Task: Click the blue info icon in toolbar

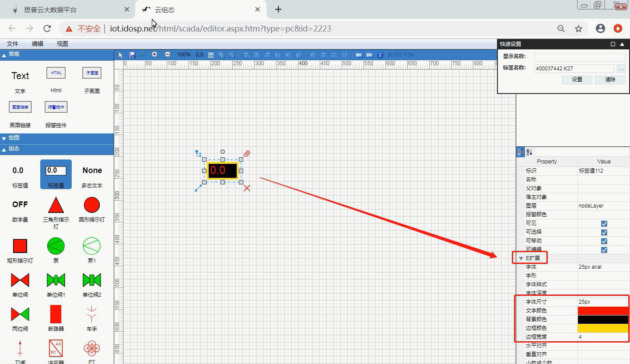Action: [380, 55]
